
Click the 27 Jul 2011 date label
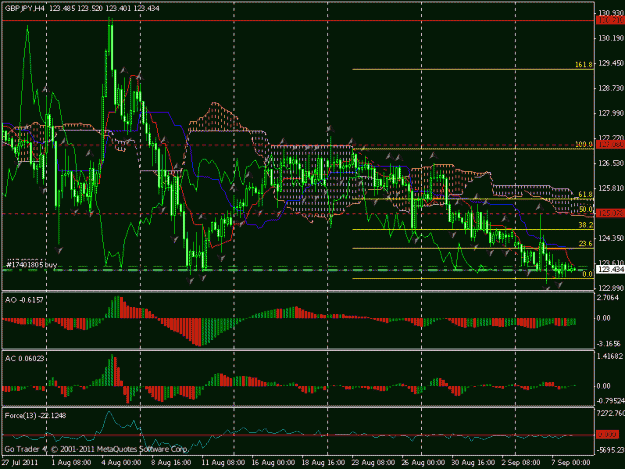pyautogui.click(x=20, y=462)
